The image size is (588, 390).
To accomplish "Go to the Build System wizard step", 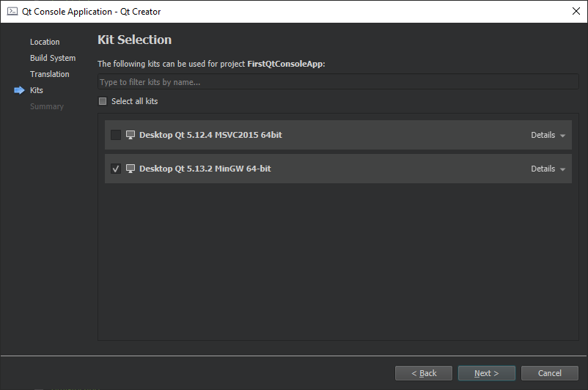I will pos(53,58).
